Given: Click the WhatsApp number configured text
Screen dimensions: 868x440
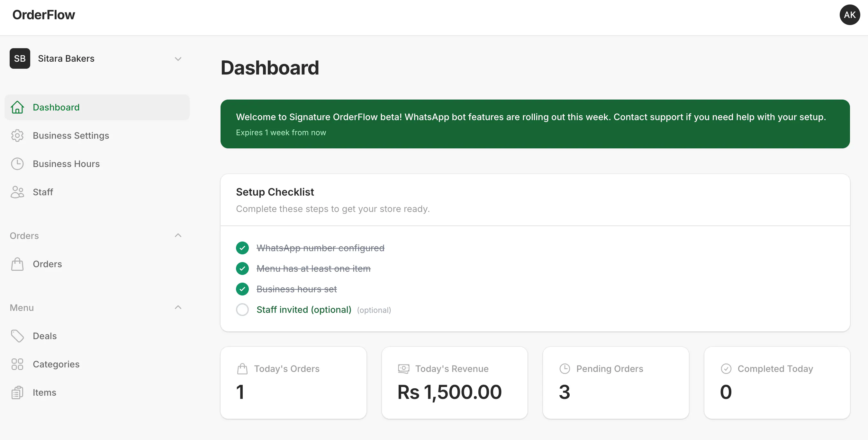Looking at the screenshot, I should click(x=320, y=248).
